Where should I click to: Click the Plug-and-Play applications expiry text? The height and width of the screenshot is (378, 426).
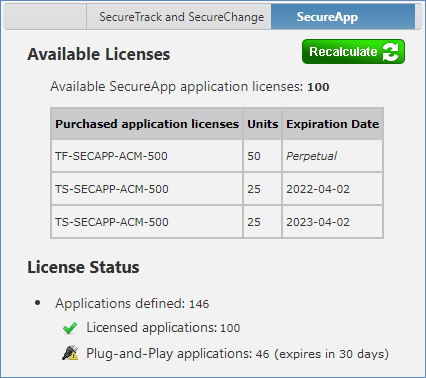(238, 353)
